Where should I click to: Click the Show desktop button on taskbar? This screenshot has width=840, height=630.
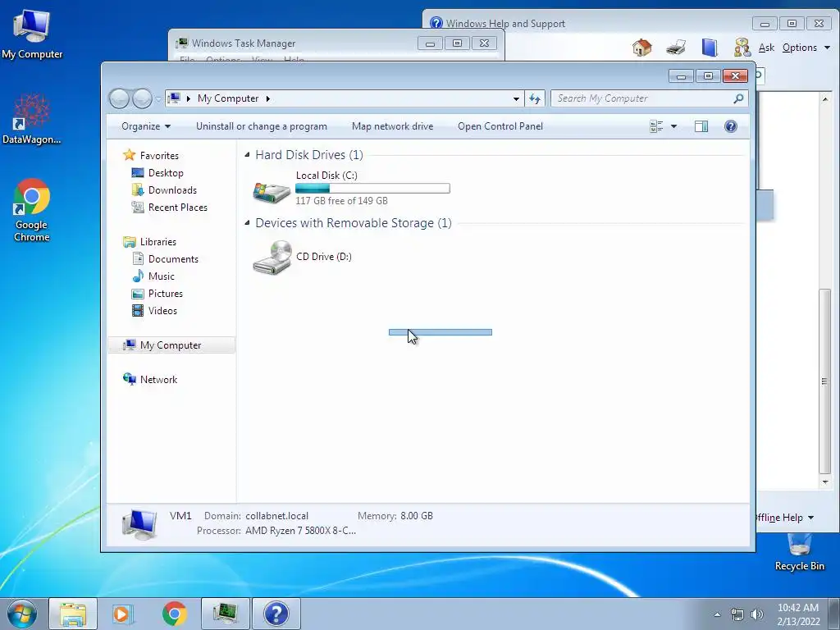point(834,614)
